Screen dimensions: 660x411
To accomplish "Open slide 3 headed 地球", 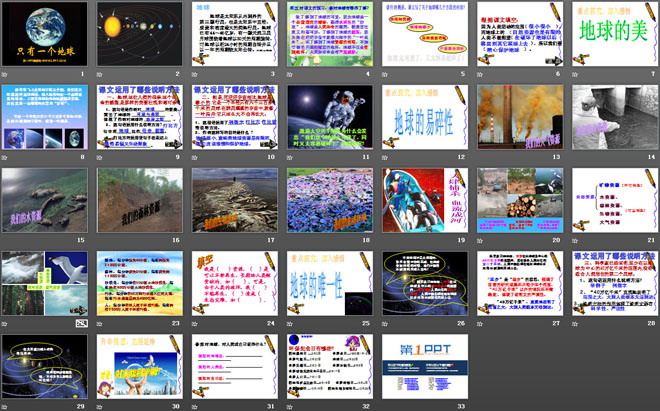I will click(x=235, y=34).
